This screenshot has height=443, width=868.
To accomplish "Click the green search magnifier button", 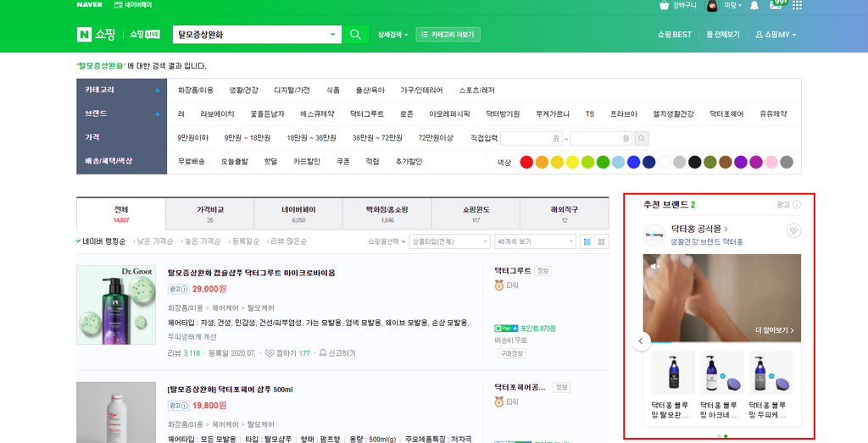I will [355, 34].
